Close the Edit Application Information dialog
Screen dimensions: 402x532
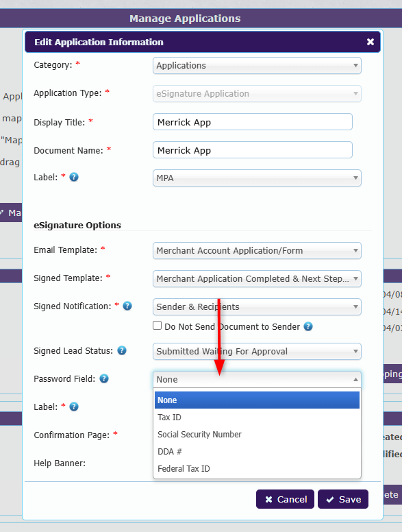point(370,42)
